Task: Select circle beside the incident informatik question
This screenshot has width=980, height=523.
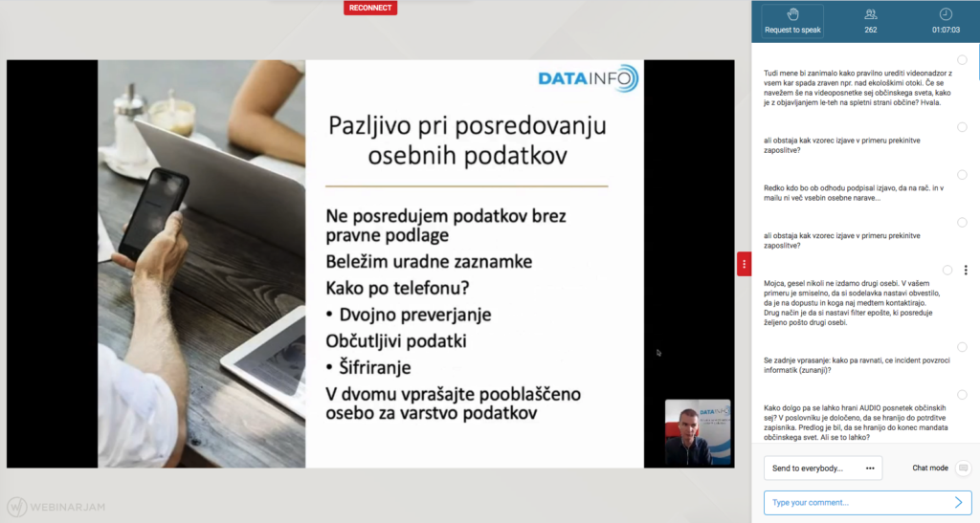Action: [x=962, y=347]
